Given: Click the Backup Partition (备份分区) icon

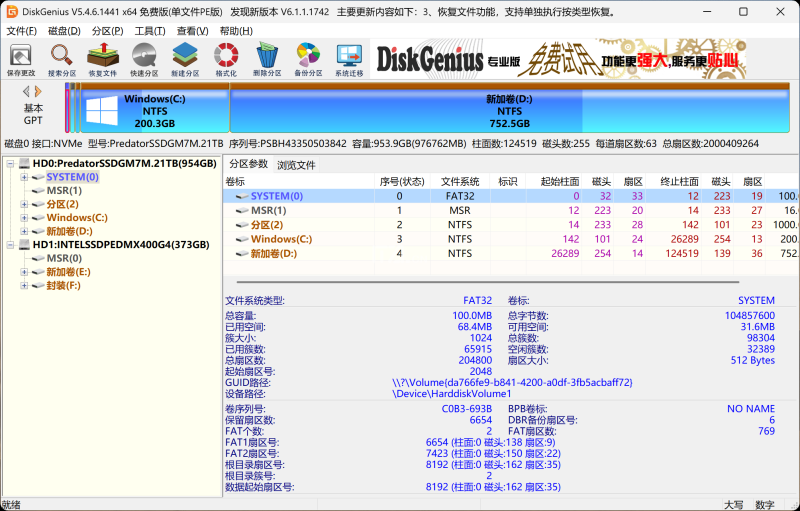Looking at the screenshot, I should (308, 59).
